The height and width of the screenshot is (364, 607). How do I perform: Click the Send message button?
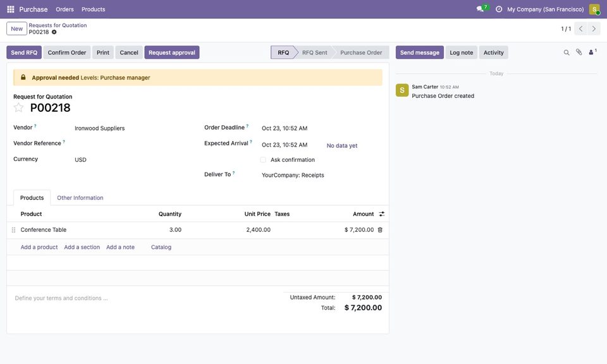[420, 52]
